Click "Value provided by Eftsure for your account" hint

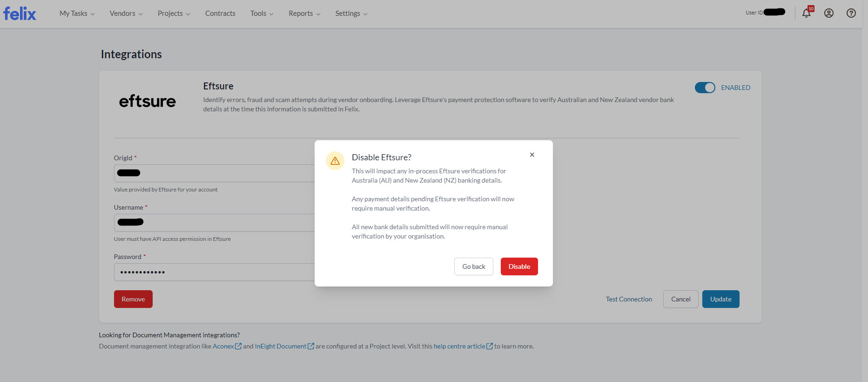click(166, 190)
